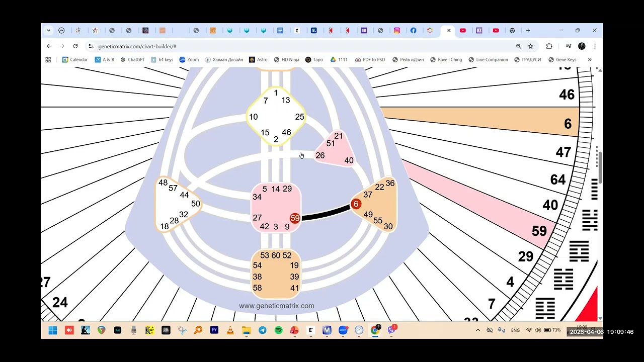Open the Rave I Ching bookmark
The image size is (644, 362).
[x=446, y=60]
